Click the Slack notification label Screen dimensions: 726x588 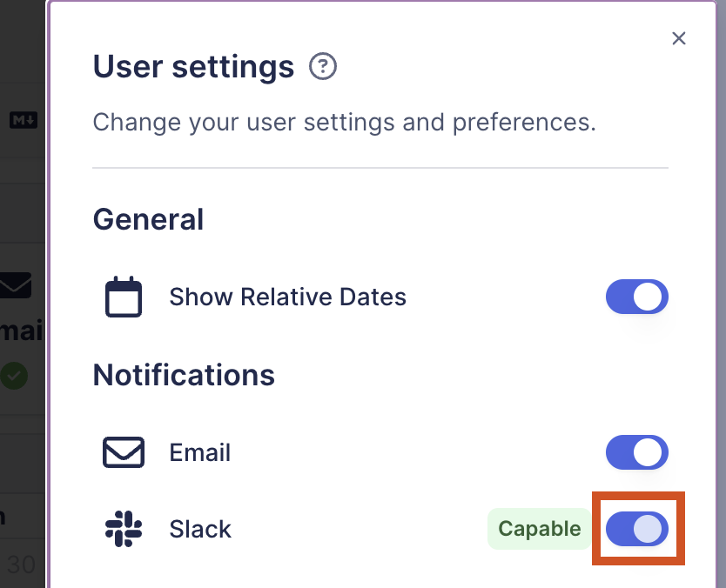(200, 529)
